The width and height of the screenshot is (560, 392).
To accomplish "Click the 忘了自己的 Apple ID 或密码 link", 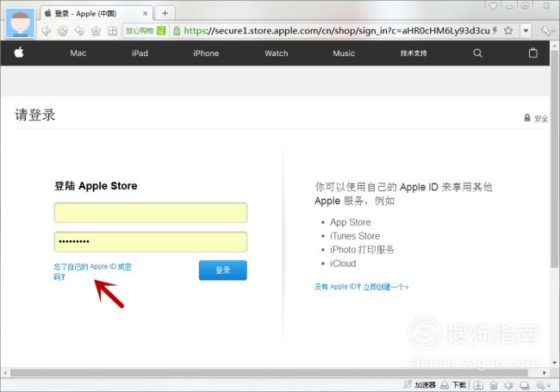I will tap(92, 271).
